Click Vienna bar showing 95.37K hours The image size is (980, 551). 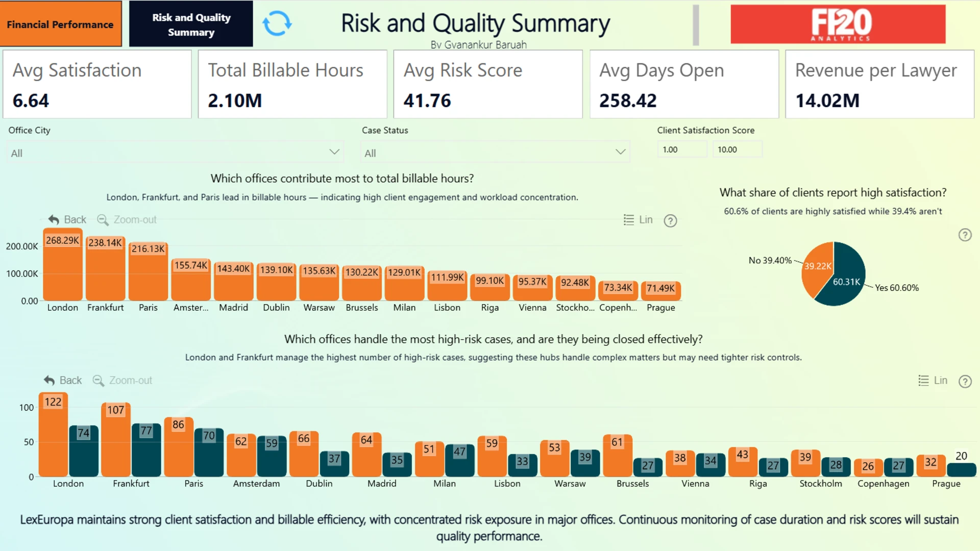tap(532, 288)
